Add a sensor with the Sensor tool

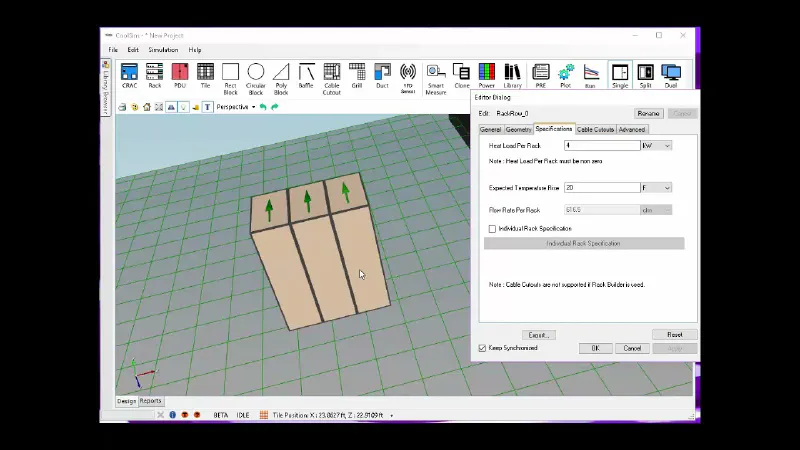(x=408, y=78)
